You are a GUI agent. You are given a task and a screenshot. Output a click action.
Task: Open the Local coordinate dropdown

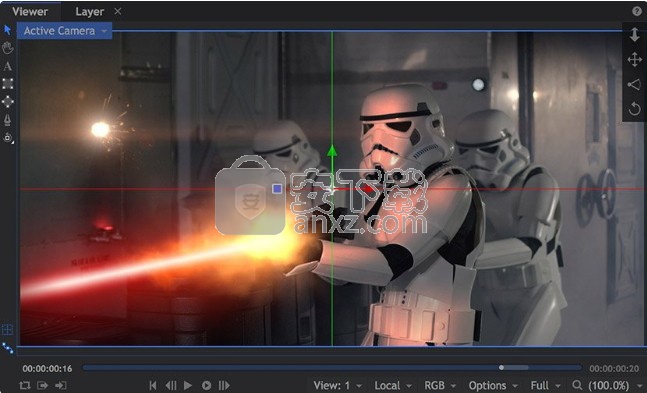393,386
